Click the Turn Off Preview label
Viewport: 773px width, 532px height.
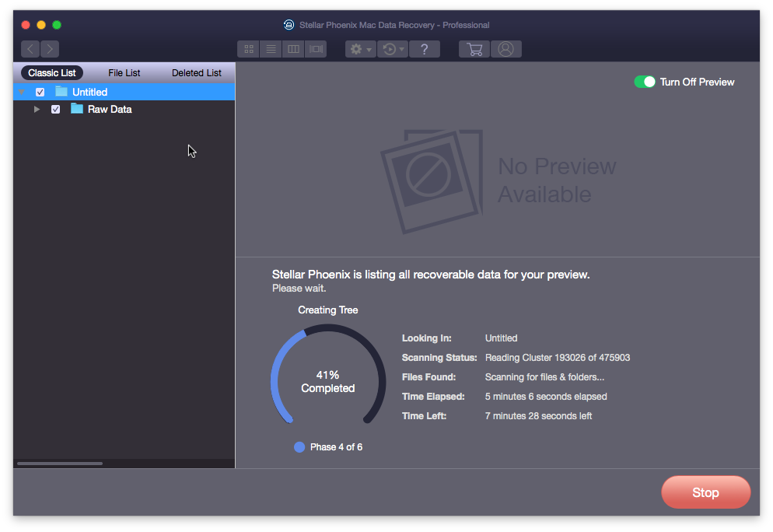tap(697, 82)
